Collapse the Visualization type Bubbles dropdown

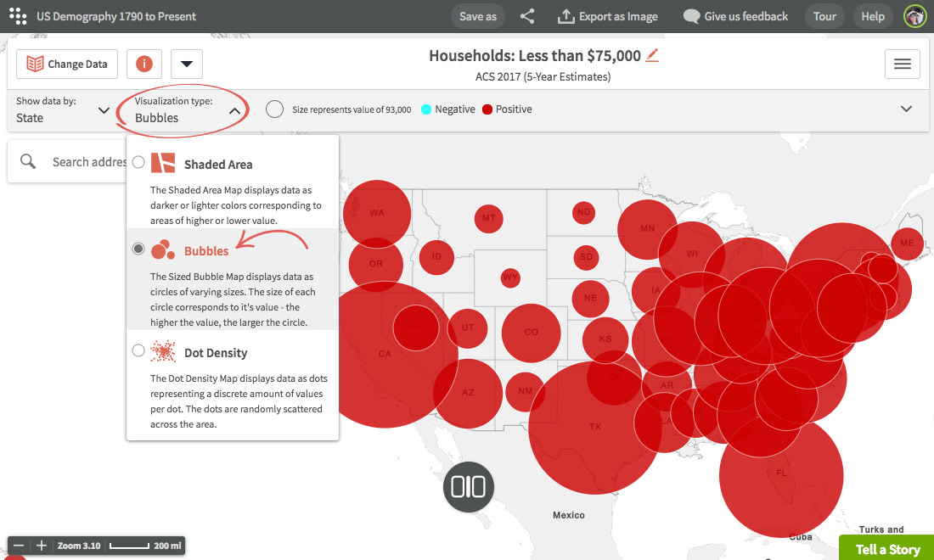(187, 110)
